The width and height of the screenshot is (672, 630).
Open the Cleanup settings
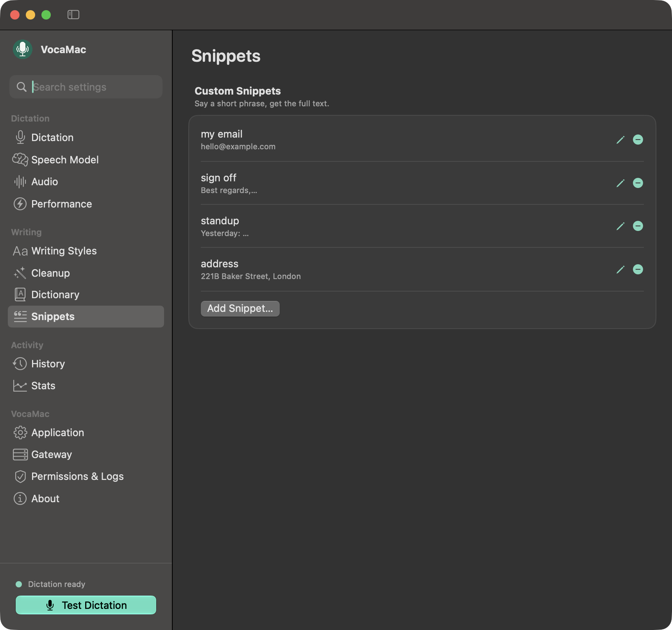[x=86, y=273]
